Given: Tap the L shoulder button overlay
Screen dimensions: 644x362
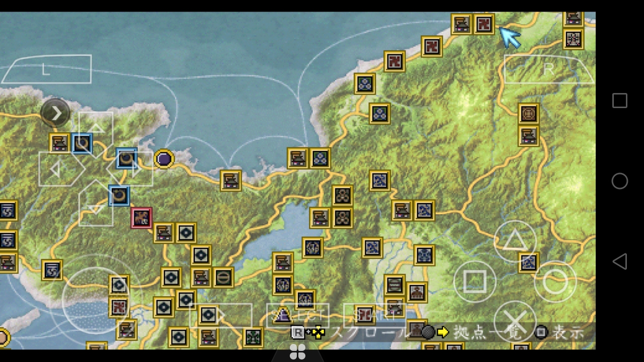Looking at the screenshot, I should pyautogui.click(x=46, y=69).
